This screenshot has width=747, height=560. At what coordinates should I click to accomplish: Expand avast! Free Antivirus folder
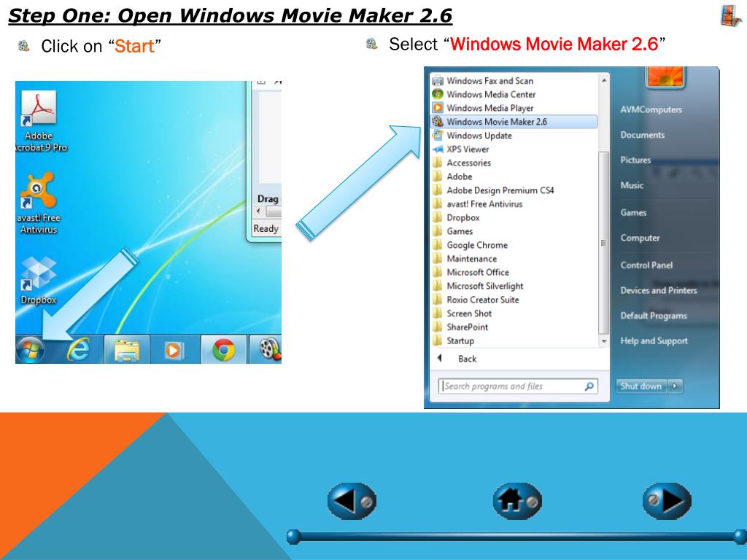pyautogui.click(x=514, y=204)
